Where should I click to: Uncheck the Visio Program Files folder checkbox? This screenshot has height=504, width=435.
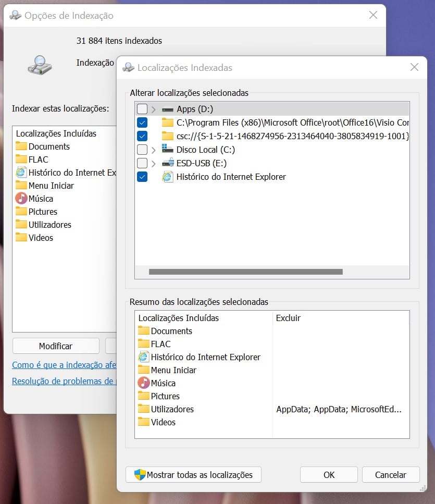[142, 122]
